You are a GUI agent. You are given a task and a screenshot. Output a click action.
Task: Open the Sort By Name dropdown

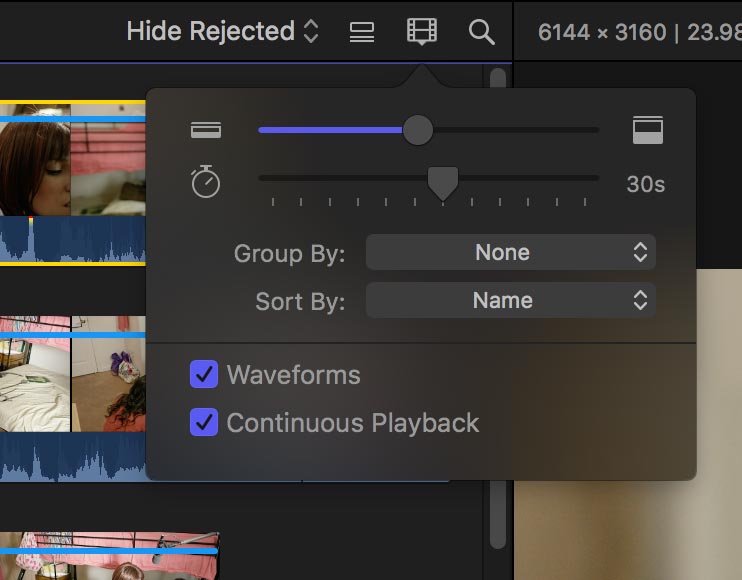511,300
